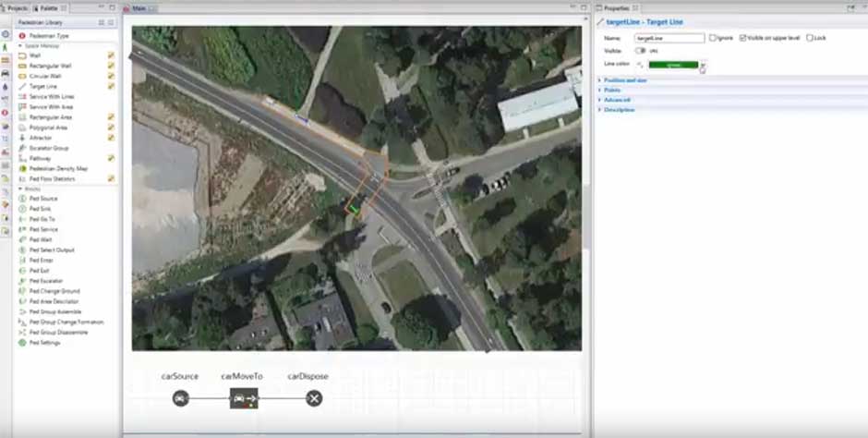Pick Ped Settings block in palette
868x438 pixels.
[44, 342]
